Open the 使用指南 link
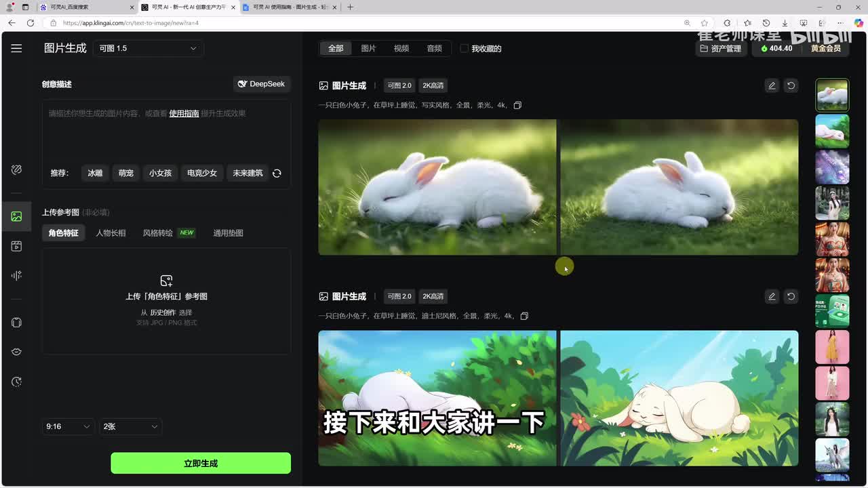 coord(184,113)
